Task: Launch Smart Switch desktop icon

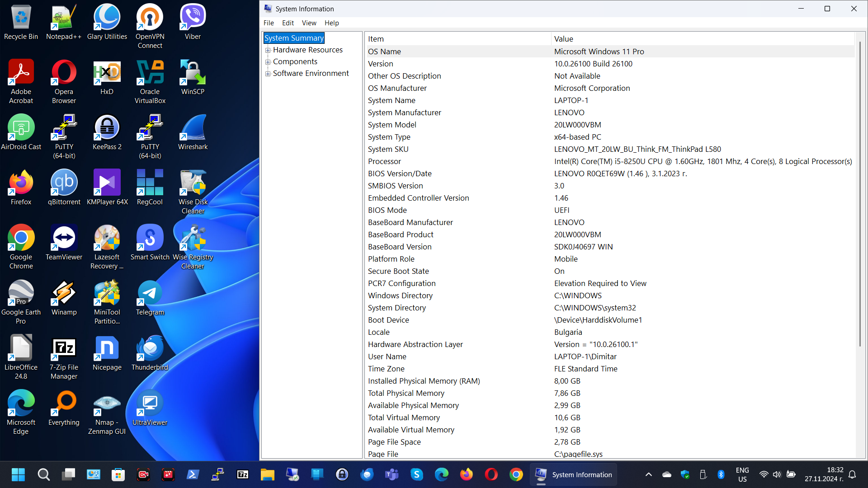Action: click(x=150, y=243)
